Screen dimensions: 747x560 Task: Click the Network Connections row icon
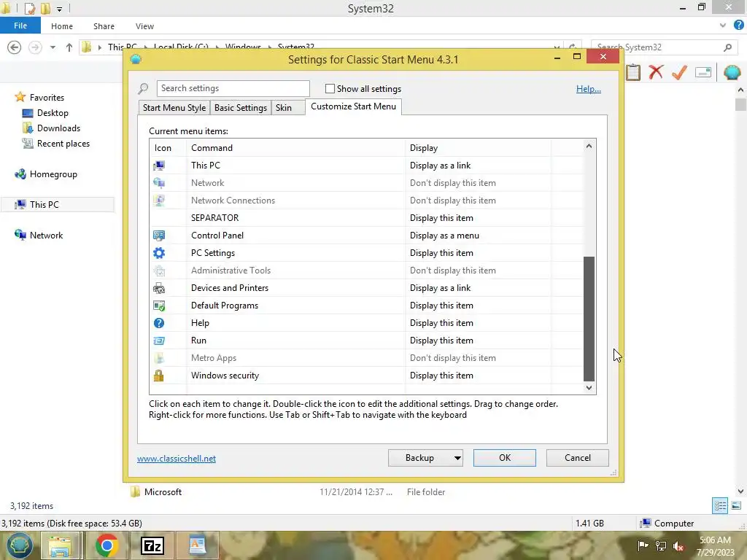[x=158, y=201]
